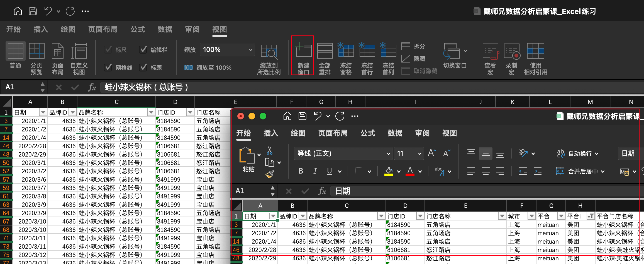Open 日期 filter dropdown in back window
The height and width of the screenshot is (264, 644).
pyautogui.click(x=43, y=112)
